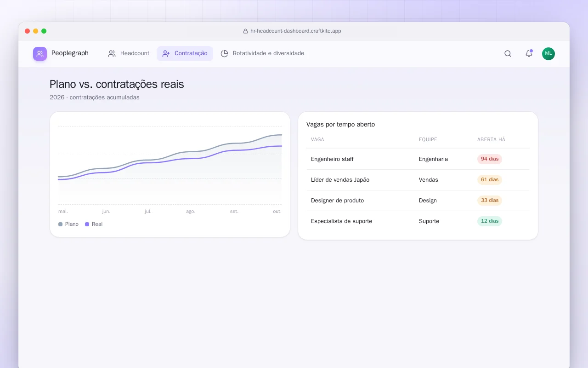
Task: Click the 94 dias badge
Action: tap(490, 159)
